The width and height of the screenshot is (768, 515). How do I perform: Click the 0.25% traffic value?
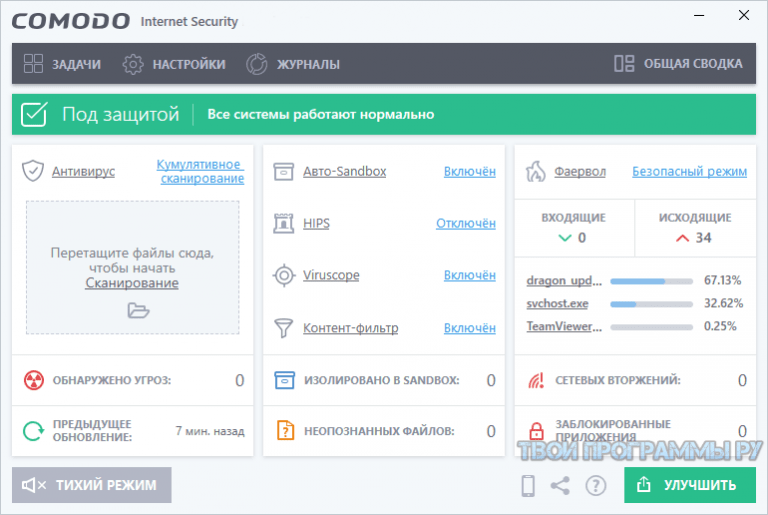720,326
